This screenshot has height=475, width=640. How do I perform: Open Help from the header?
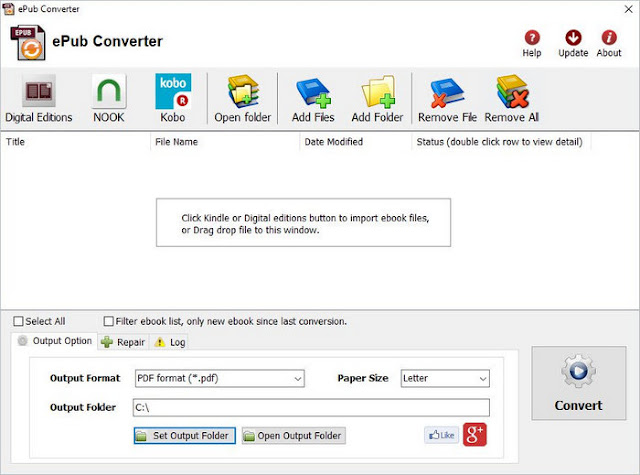(x=532, y=44)
